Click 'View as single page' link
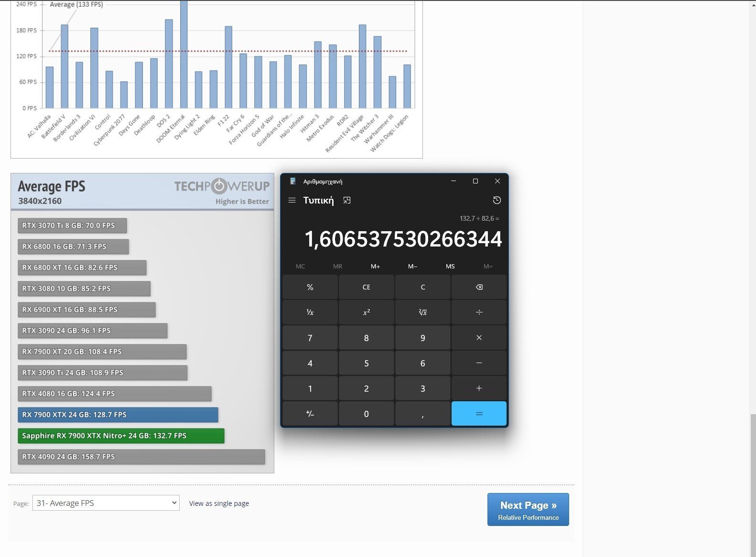 [x=219, y=503]
